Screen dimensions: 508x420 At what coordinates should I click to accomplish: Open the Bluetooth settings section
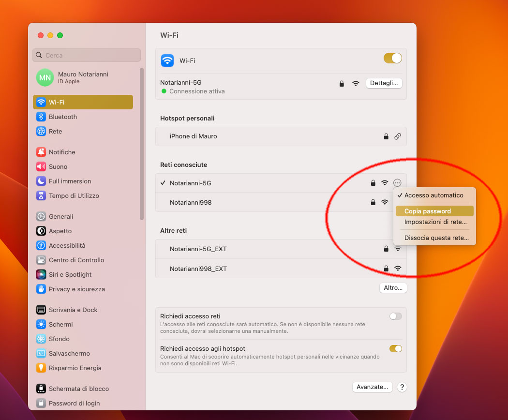point(61,117)
